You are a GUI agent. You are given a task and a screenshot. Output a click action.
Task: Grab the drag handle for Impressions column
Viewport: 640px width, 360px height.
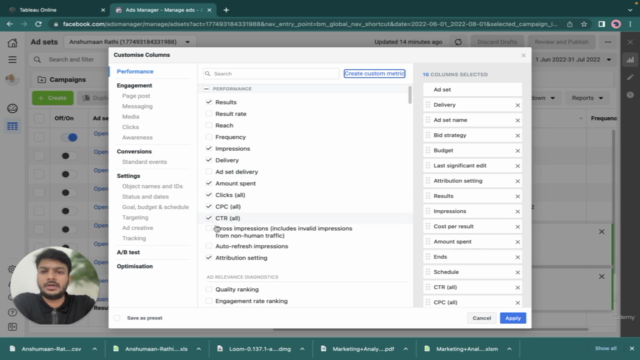[x=428, y=211]
